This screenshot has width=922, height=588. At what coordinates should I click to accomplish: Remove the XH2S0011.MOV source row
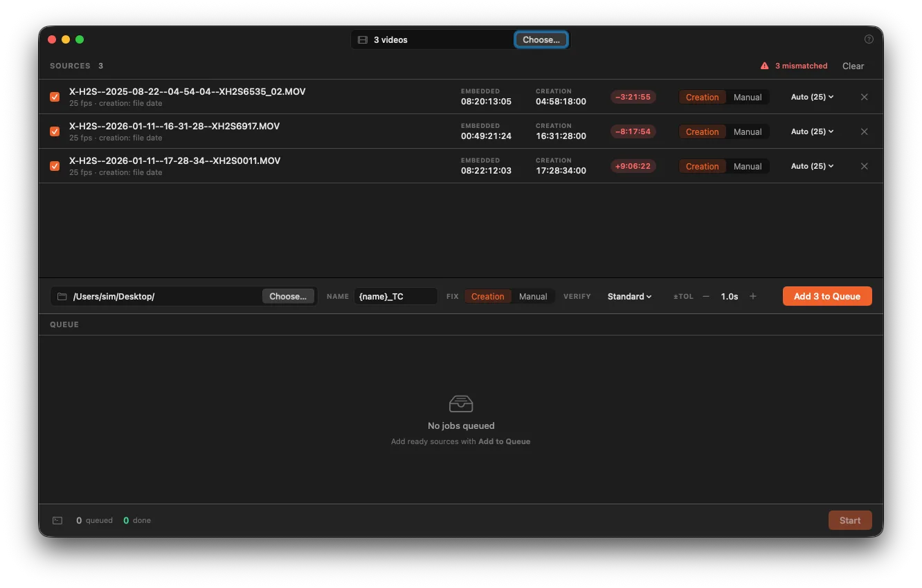pos(864,166)
